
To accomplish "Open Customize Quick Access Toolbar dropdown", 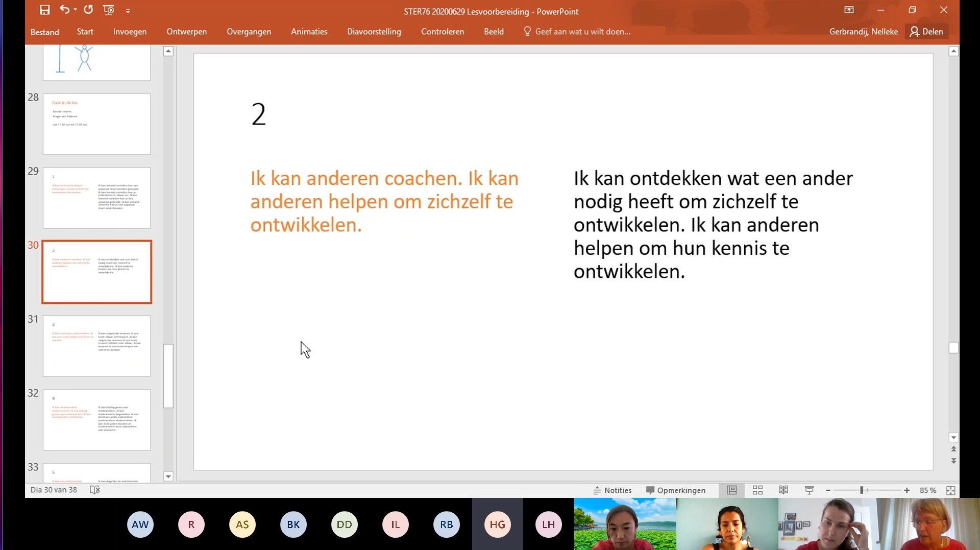I will [128, 11].
